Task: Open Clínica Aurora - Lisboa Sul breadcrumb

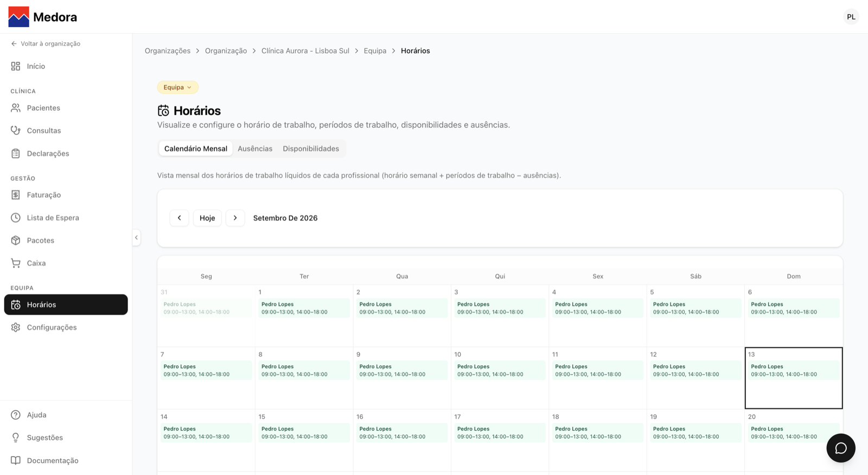Action: tap(305, 50)
